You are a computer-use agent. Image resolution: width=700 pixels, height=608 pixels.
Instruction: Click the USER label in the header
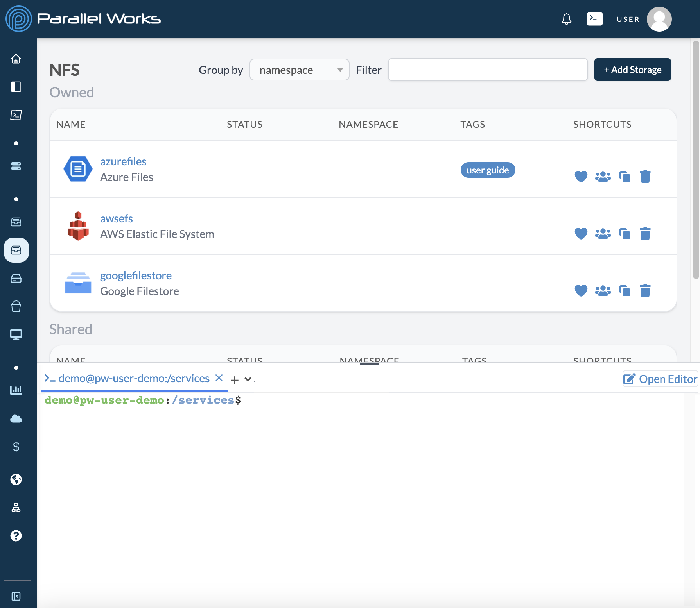pos(628,19)
